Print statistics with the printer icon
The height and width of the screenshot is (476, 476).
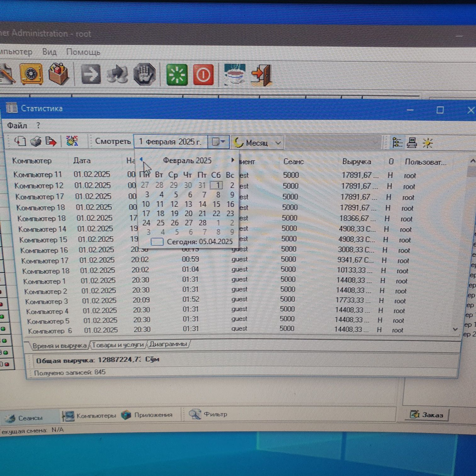(36, 141)
